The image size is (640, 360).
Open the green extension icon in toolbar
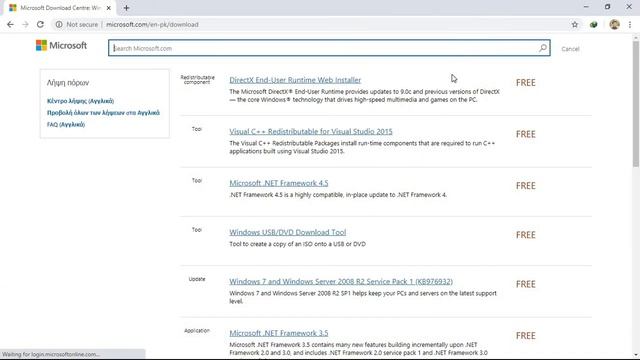tap(593, 24)
